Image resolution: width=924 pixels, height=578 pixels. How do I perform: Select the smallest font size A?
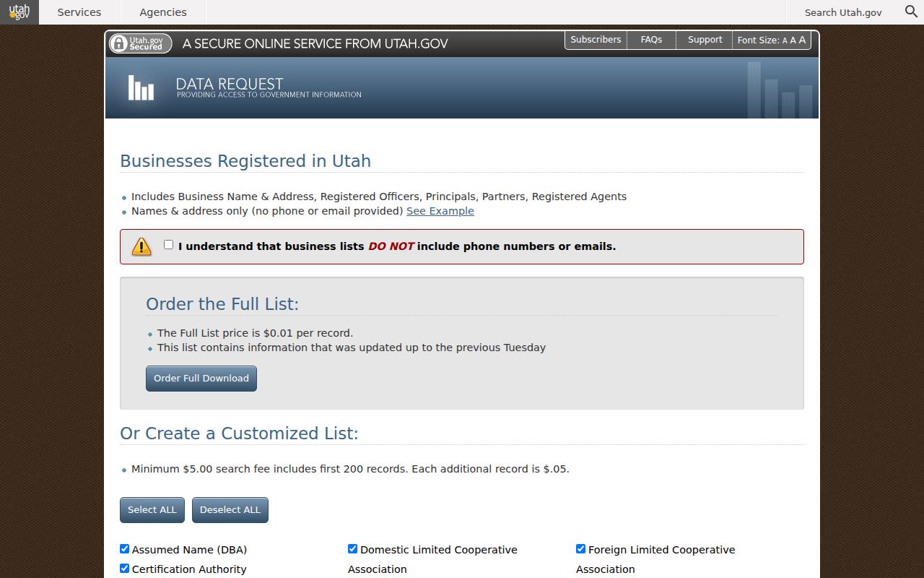click(x=785, y=41)
